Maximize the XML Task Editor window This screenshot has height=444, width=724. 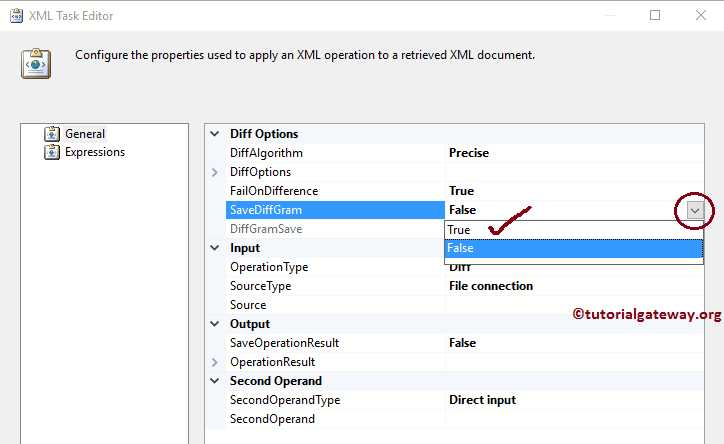pyautogui.click(x=655, y=15)
